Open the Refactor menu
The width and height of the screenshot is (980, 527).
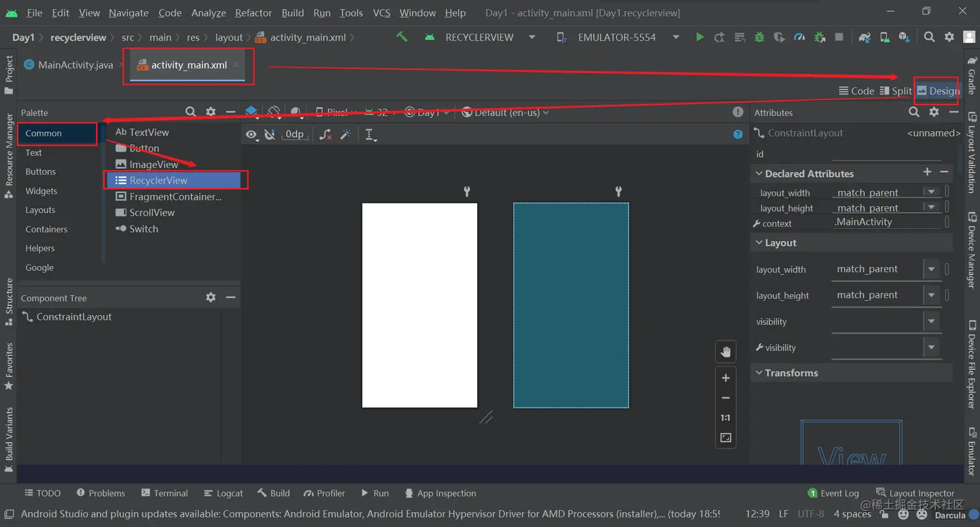[x=253, y=13]
